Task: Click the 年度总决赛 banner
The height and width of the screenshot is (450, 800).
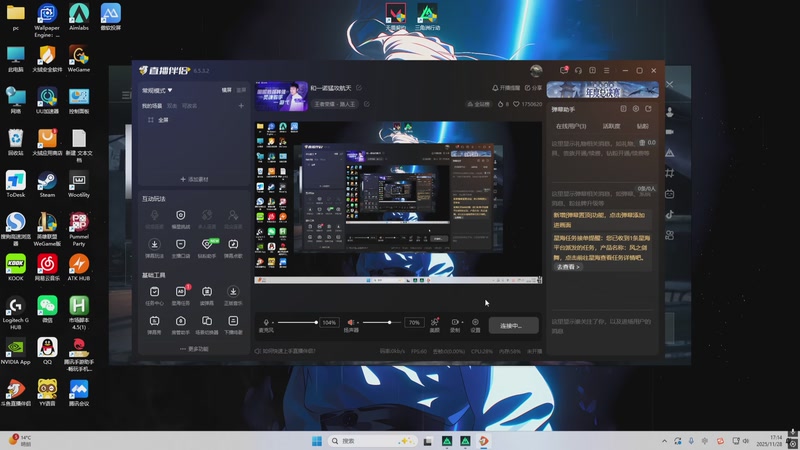Action: click(x=603, y=90)
